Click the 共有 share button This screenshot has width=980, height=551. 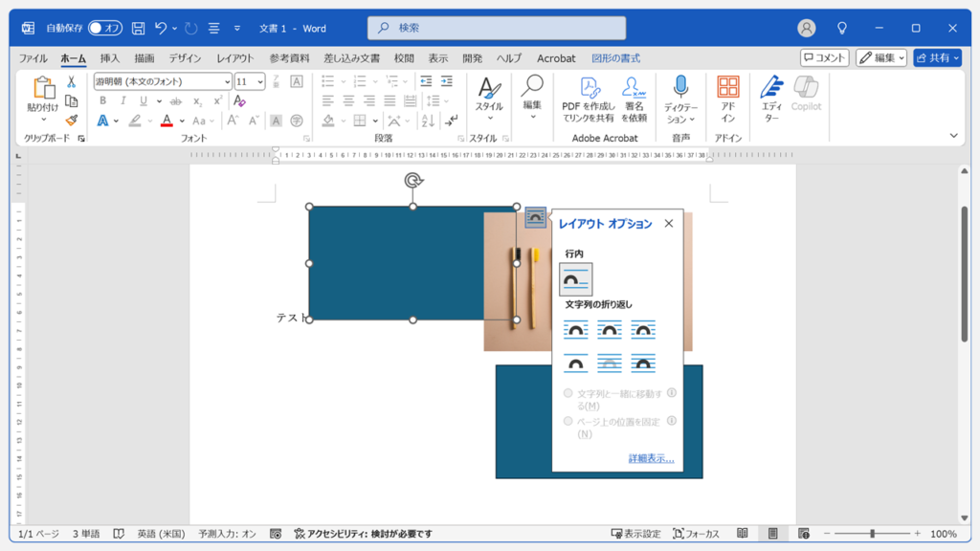point(937,57)
